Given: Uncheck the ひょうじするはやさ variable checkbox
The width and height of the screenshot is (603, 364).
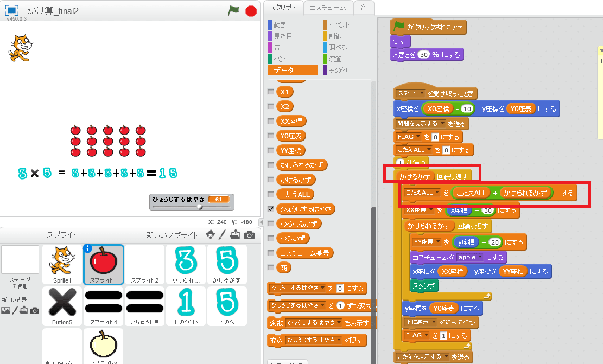Looking at the screenshot, I should pyautogui.click(x=271, y=209).
